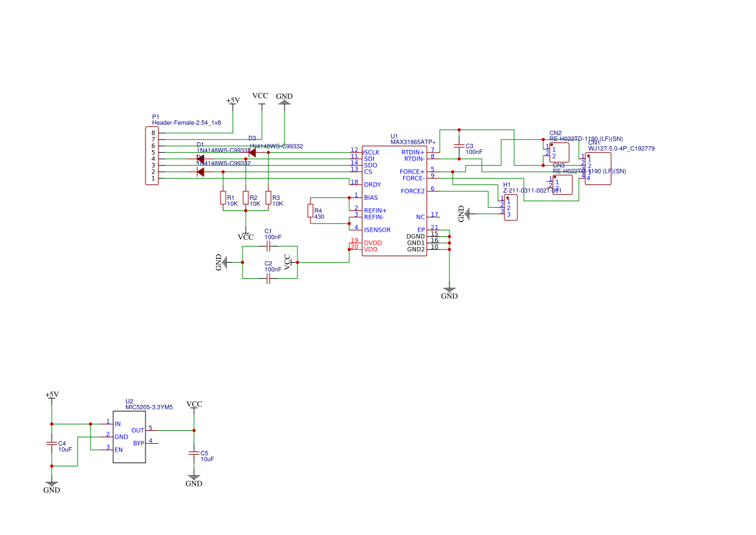Image resolution: width=756 pixels, height=535 pixels.
Task: Select the BIAS pin label
Action: click(371, 198)
